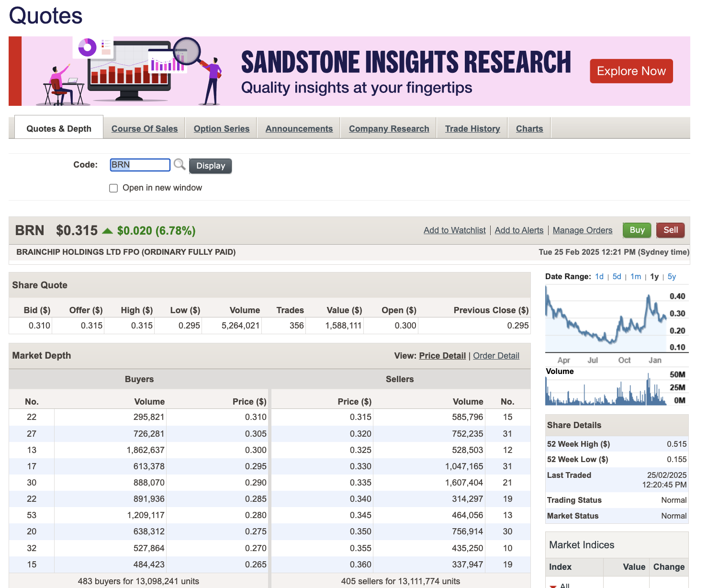The image size is (719, 588).
Task: Click the Value figure 1,588,111
Action: pos(343,326)
